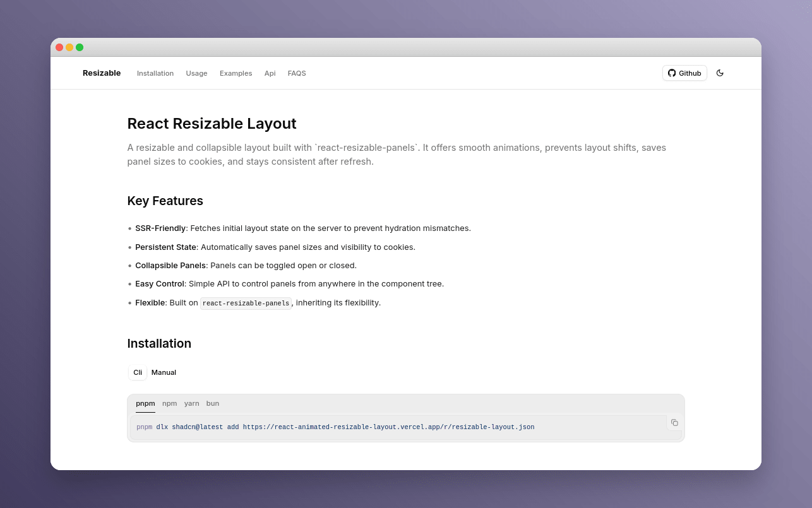812x508 pixels.
Task: Open the Examples page
Action: click(236, 73)
